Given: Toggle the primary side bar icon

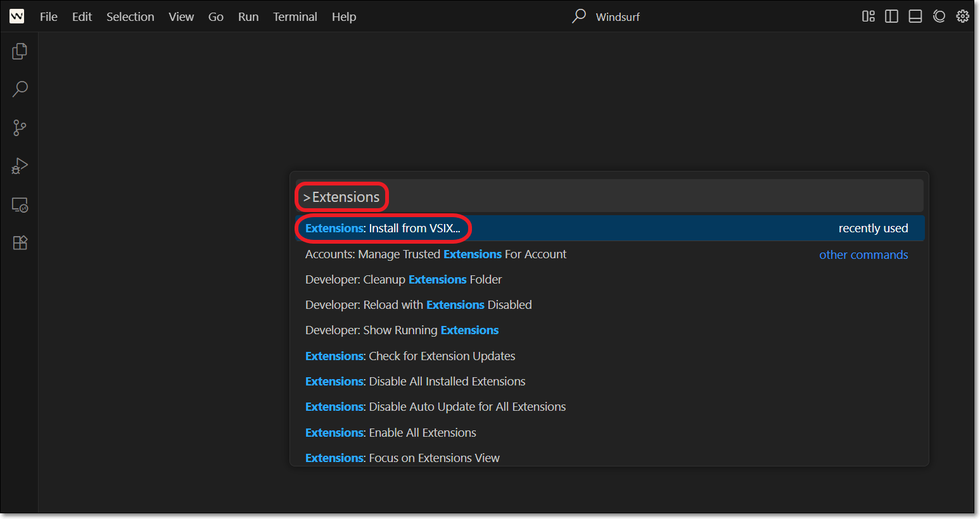Looking at the screenshot, I should tap(892, 16).
